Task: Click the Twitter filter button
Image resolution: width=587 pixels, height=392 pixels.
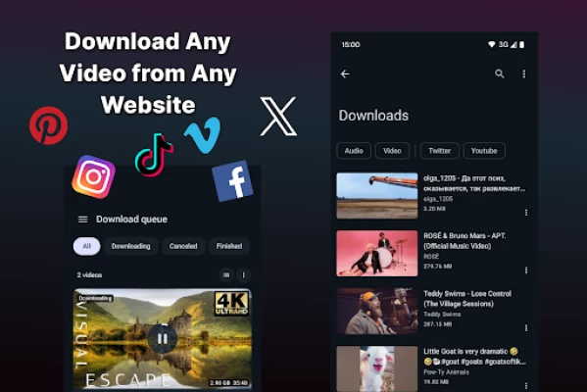Action: [x=439, y=151]
